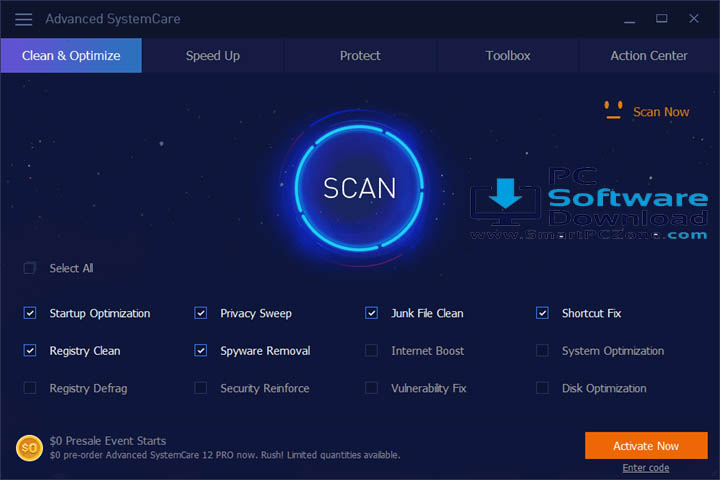Click the Activate Now button
Screen dimensions: 720x480
coord(646,446)
